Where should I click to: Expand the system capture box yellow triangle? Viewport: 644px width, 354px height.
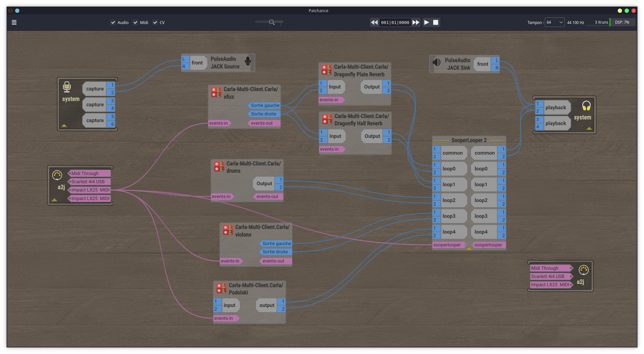pyautogui.click(x=64, y=125)
